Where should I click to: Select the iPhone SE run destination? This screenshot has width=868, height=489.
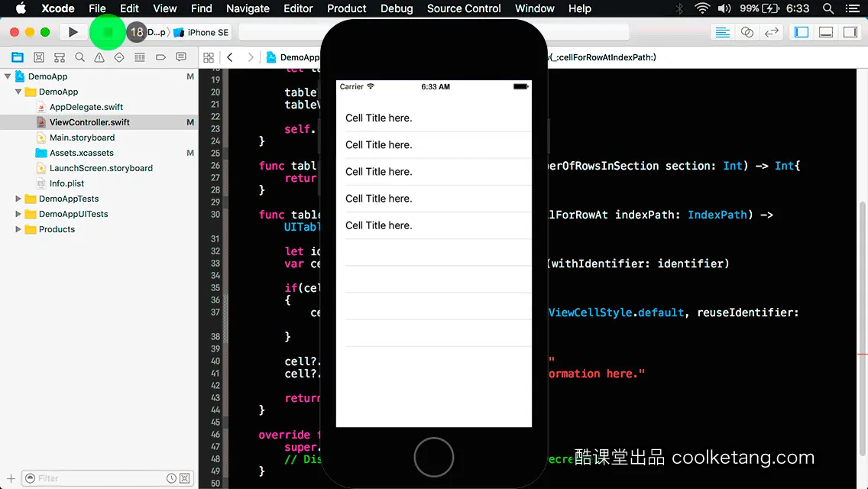202,32
